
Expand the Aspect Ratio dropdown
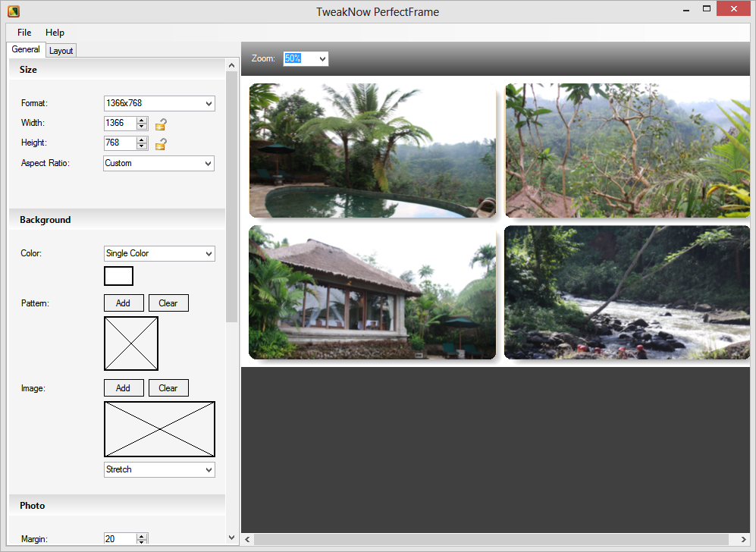159,163
